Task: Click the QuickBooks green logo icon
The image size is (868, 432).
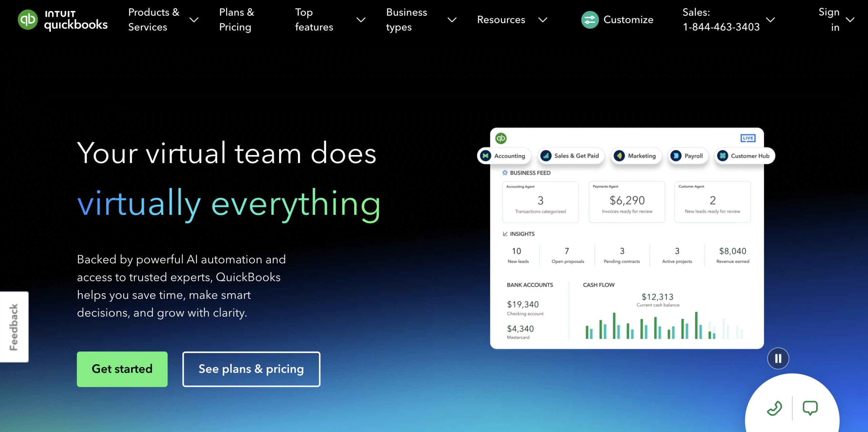Action: [28, 19]
